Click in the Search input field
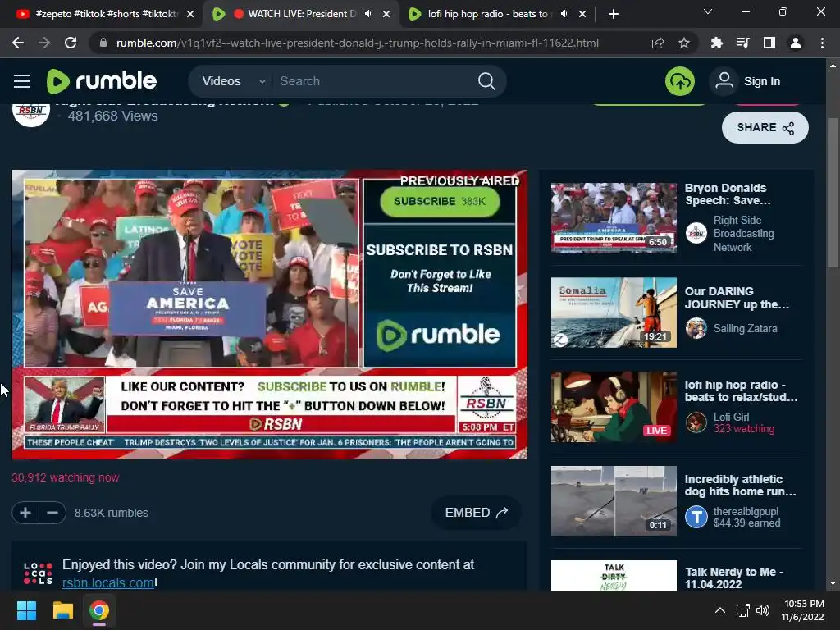The image size is (840, 630). click(x=375, y=81)
